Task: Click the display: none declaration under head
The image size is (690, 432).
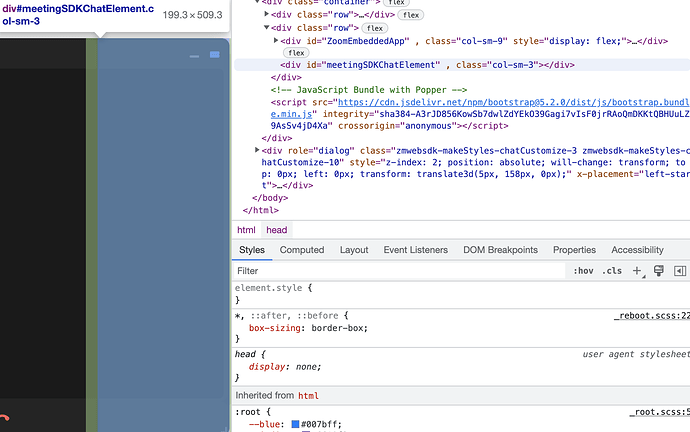Action: click(285, 367)
